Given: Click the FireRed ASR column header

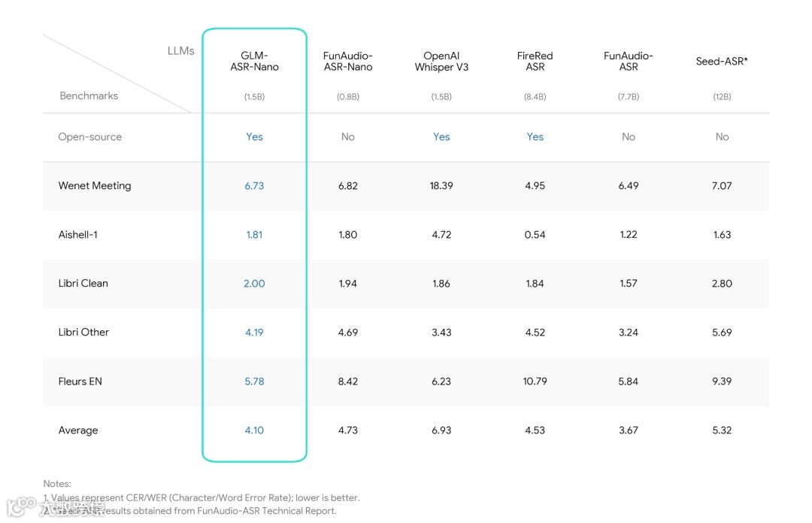Looking at the screenshot, I should [x=535, y=61].
